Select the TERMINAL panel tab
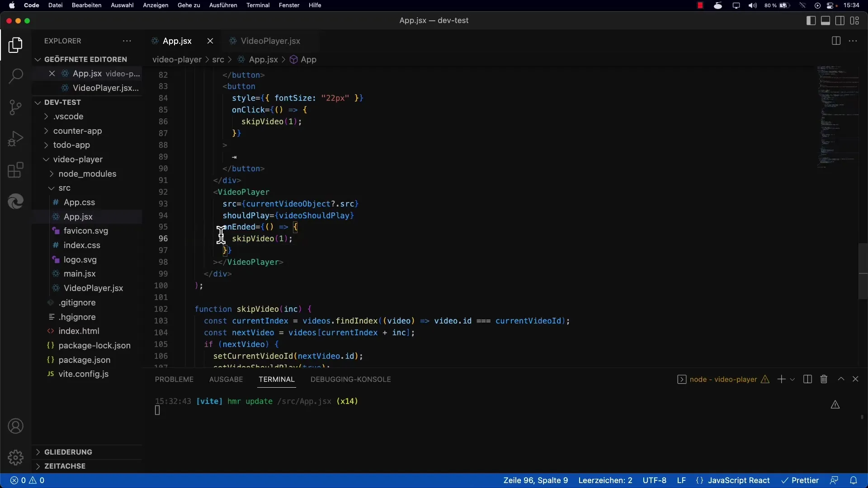This screenshot has width=868, height=488. pyautogui.click(x=277, y=380)
